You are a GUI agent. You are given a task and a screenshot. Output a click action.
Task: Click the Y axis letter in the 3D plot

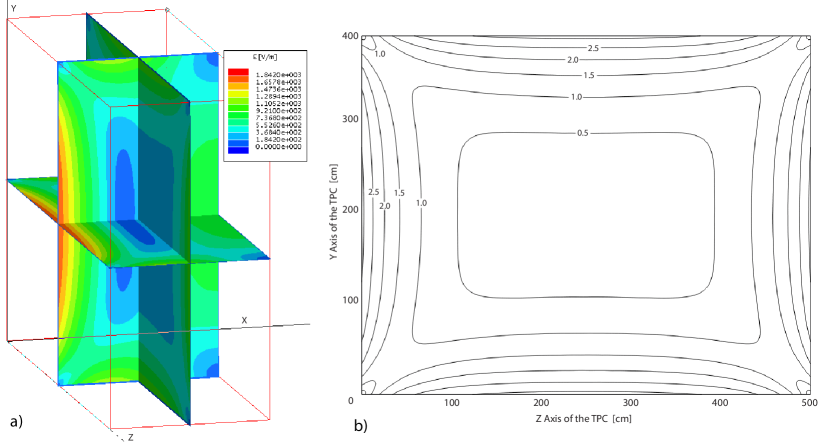[13, 9]
